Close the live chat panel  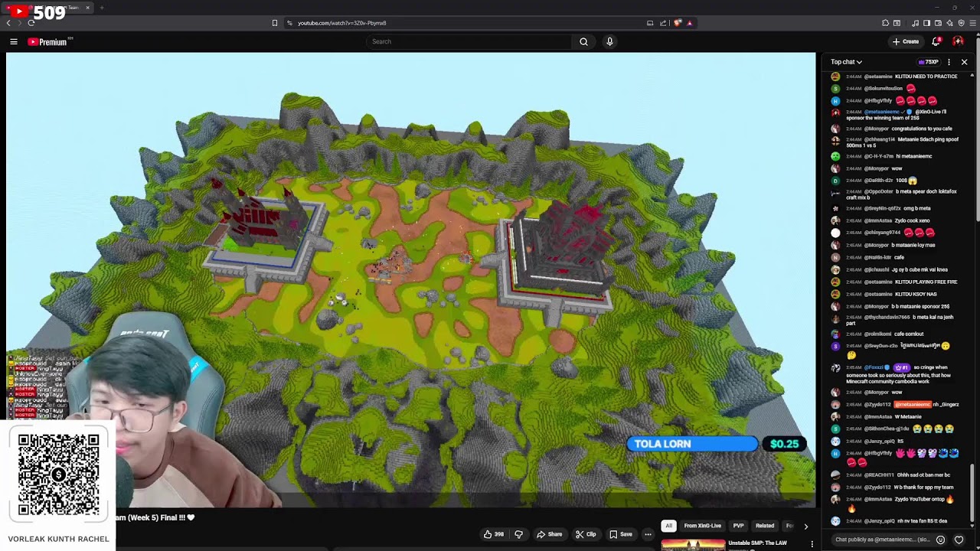click(x=964, y=62)
